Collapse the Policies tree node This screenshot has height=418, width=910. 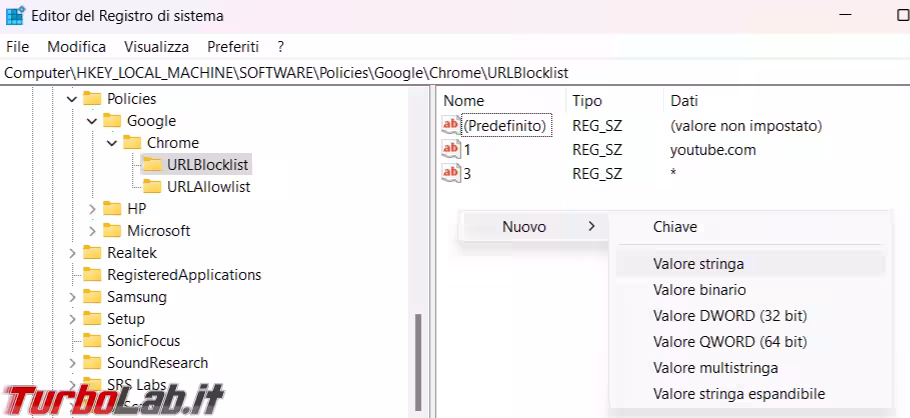click(x=72, y=99)
